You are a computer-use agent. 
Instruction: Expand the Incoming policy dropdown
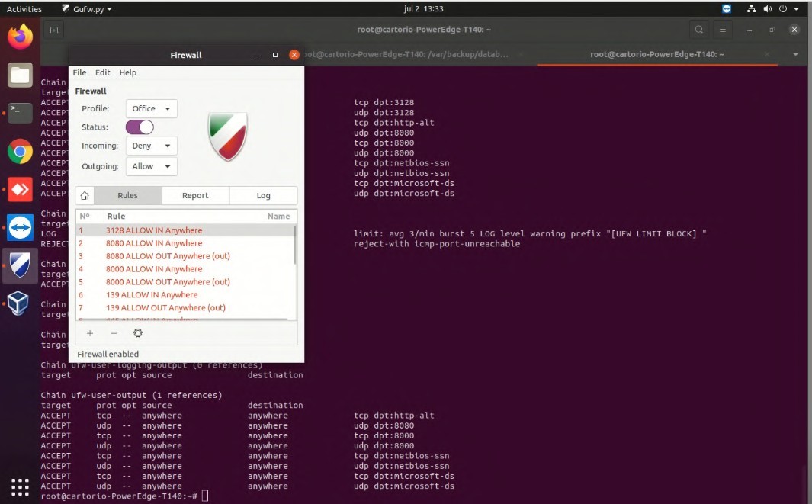(x=151, y=146)
